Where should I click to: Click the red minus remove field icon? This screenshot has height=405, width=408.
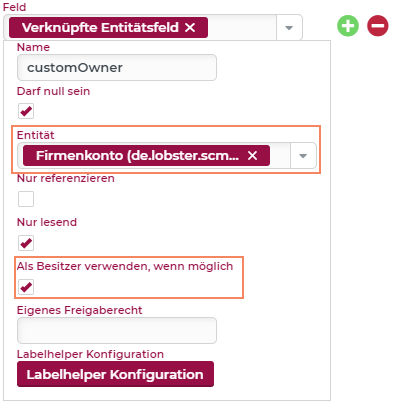click(x=378, y=26)
